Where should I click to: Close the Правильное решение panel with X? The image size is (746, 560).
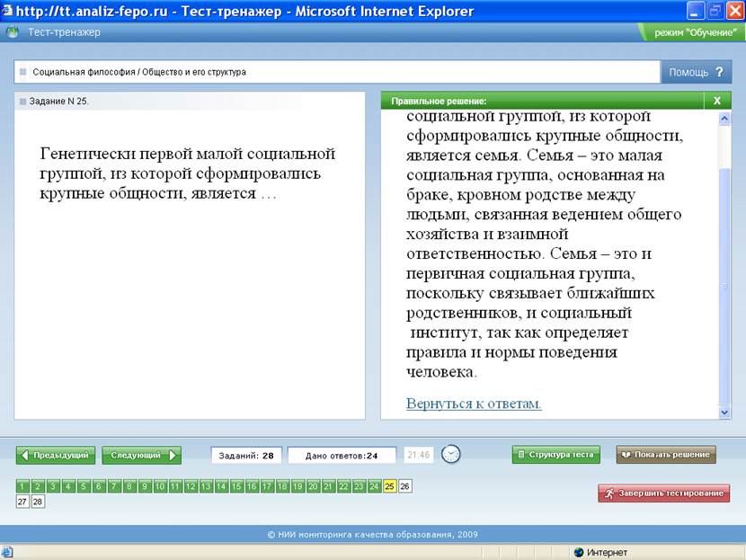tap(717, 101)
